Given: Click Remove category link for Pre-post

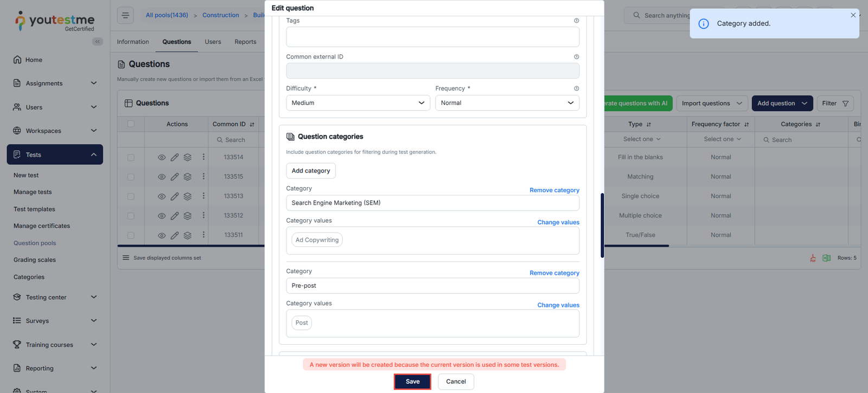Looking at the screenshot, I should click(x=554, y=273).
